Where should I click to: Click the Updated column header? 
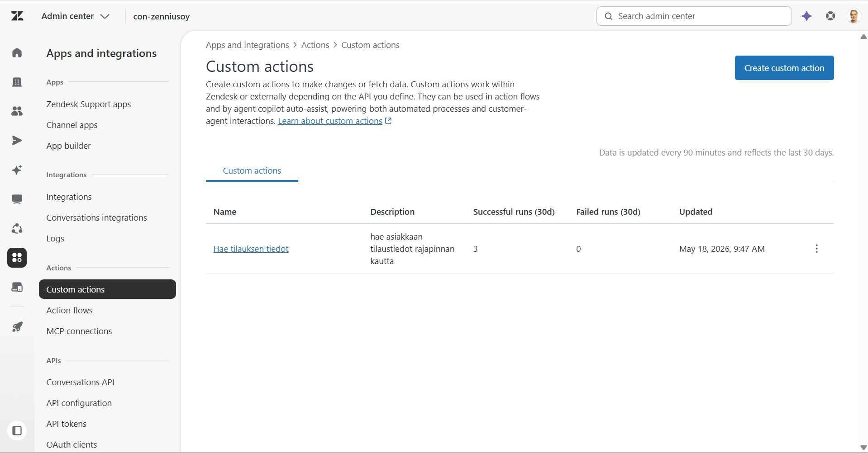coord(696,212)
